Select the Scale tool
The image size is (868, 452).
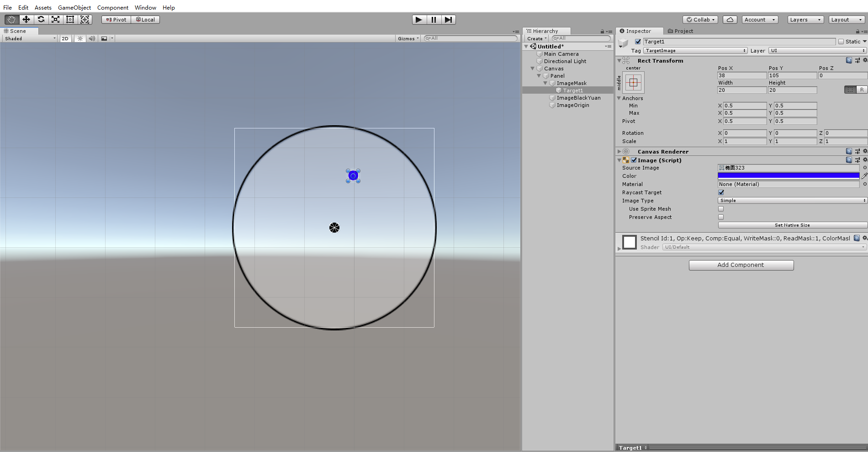(x=55, y=20)
